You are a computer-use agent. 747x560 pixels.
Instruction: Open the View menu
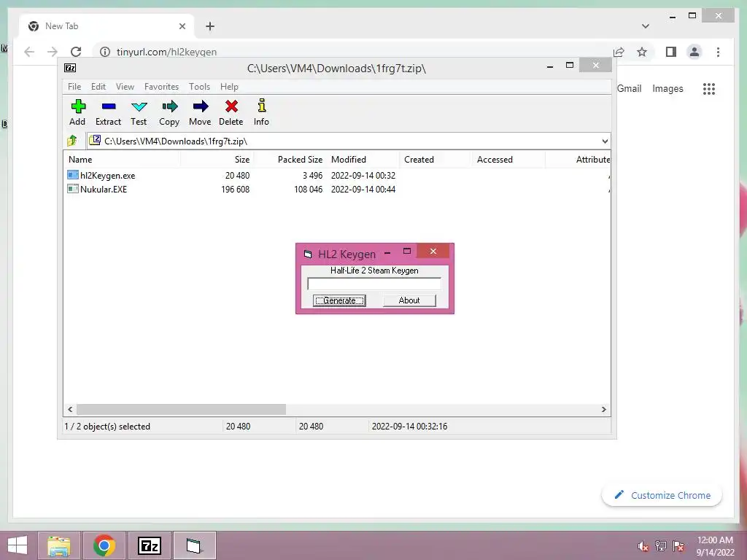point(125,87)
